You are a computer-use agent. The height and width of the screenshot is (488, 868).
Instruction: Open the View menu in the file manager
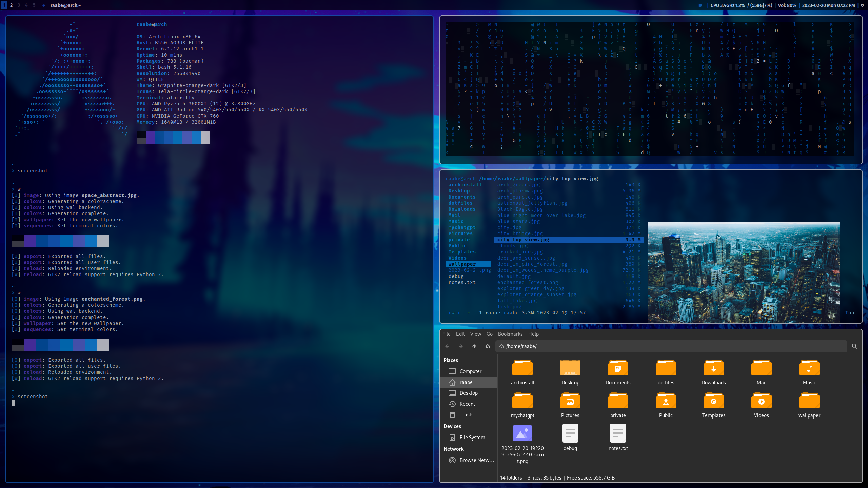(475, 334)
